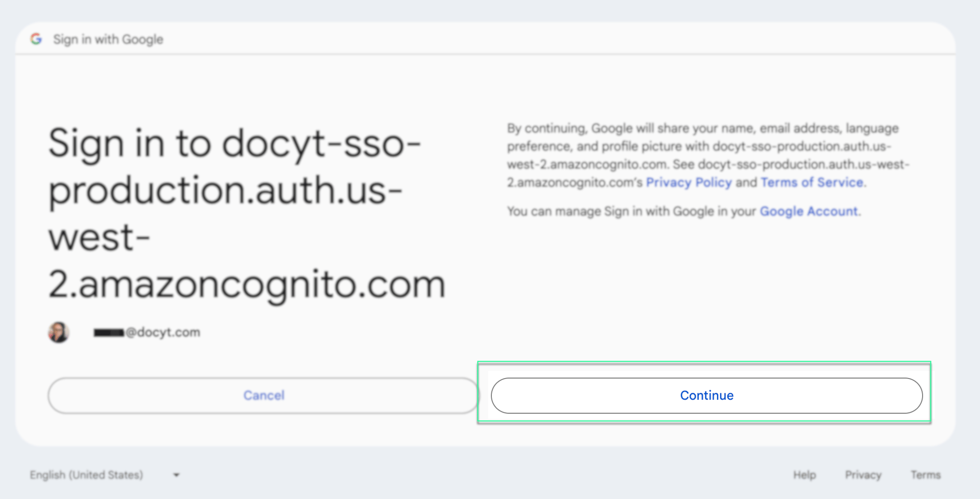
Task: Open the Terms of Service link
Action: (812, 182)
